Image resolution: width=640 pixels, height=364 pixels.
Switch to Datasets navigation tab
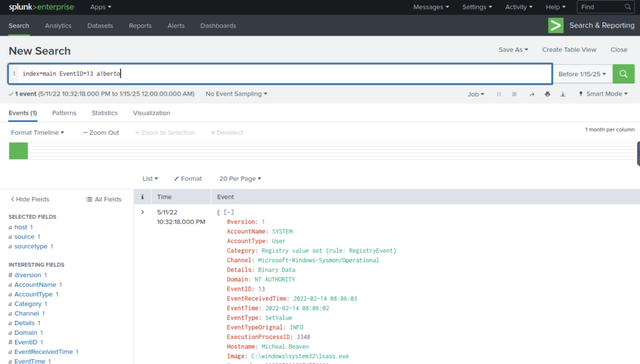click(100, 26)
